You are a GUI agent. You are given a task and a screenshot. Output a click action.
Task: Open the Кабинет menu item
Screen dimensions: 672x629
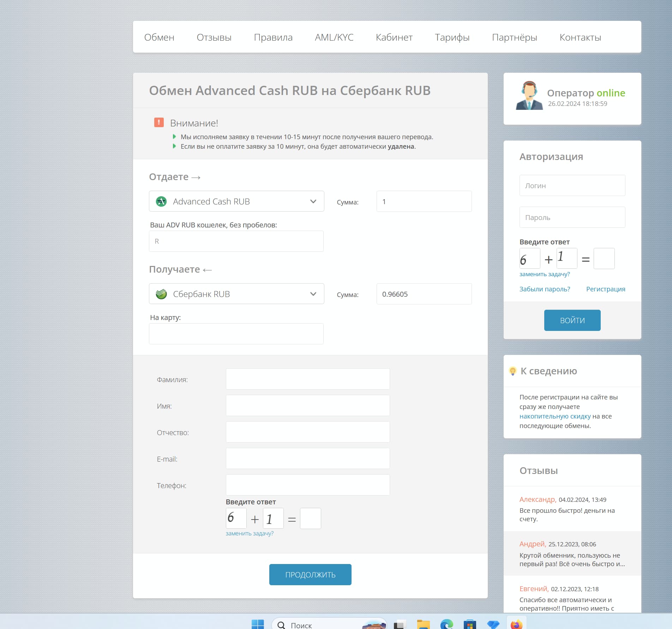394,37
